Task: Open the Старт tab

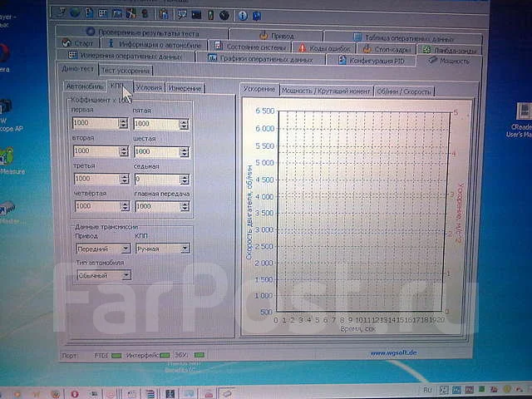Action: (x=78, y=43)
